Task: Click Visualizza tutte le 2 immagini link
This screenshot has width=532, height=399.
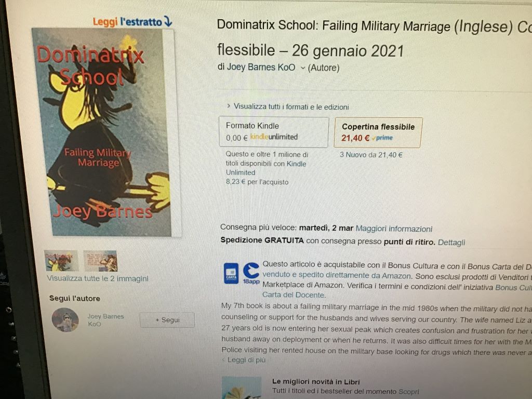Action: (x=98, y=278)
